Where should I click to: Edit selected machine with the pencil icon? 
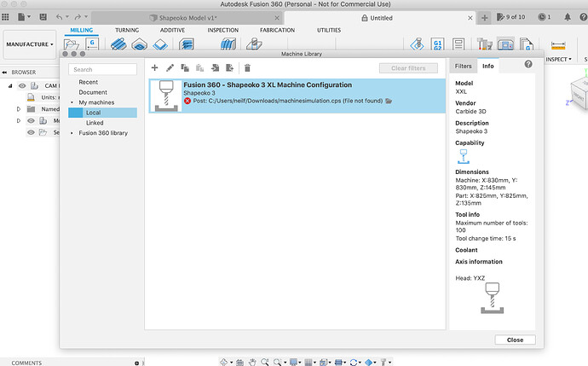click(170, 68)
